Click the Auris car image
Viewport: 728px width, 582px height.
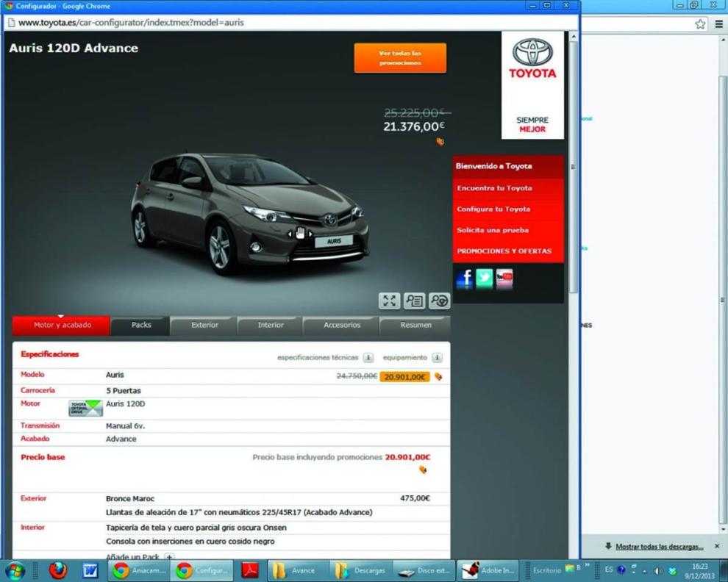(x=250, y=214)
